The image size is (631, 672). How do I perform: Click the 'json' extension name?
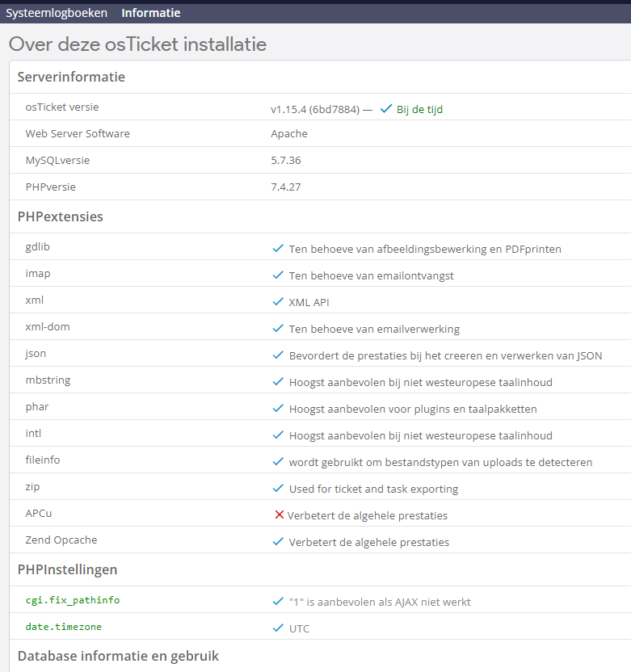[36, 354]
